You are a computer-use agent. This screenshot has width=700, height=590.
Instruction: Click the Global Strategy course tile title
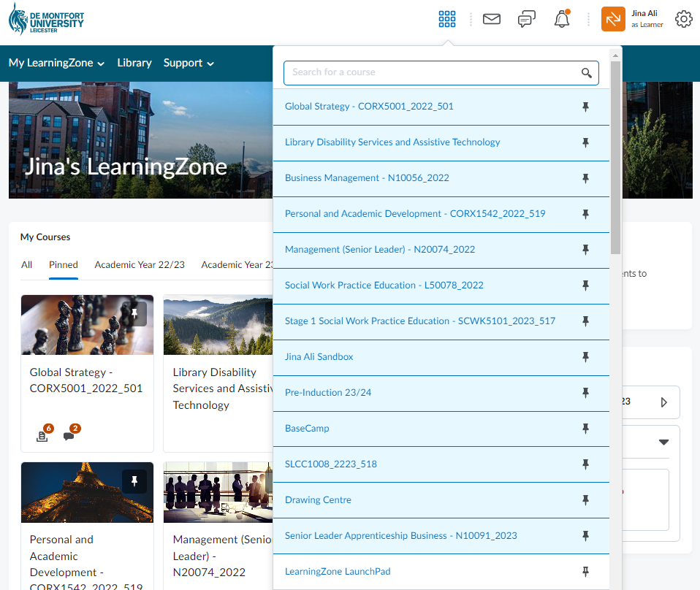point(86,380)
